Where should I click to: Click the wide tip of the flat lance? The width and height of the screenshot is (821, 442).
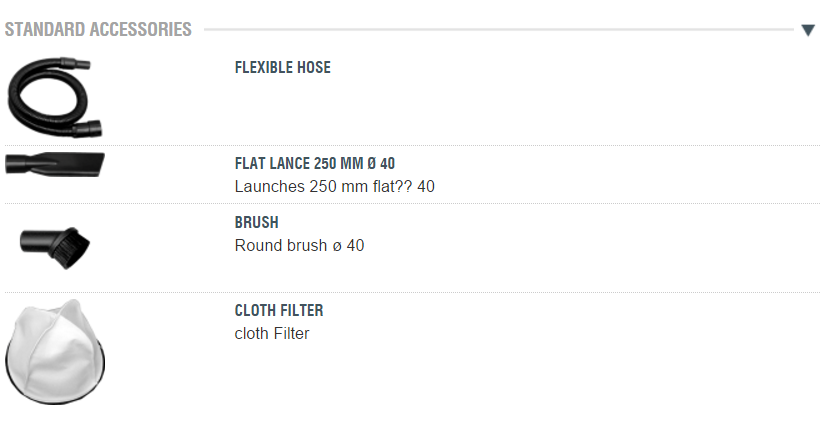click(x=91, y=164)
